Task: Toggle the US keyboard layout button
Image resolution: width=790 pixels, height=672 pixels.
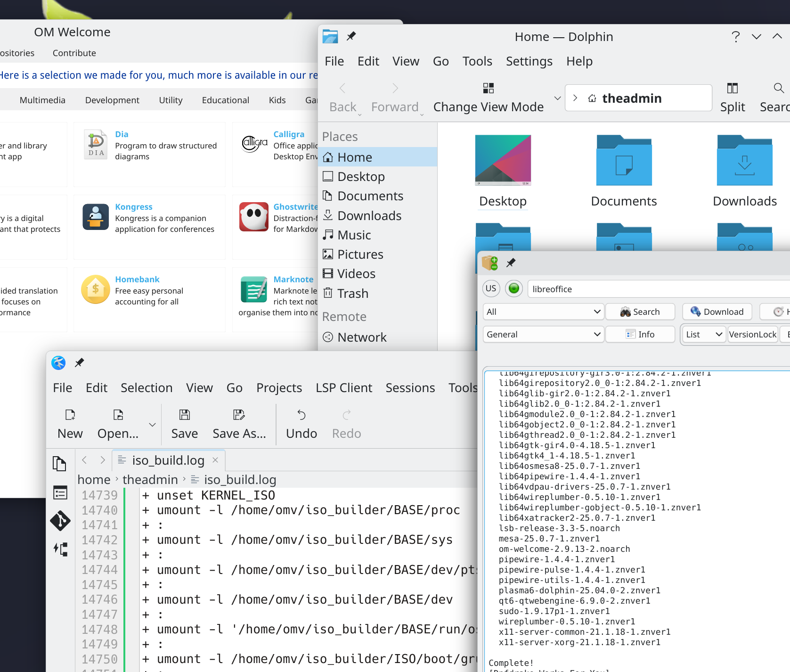Action: pyautogui.click(x=491, y=288)
